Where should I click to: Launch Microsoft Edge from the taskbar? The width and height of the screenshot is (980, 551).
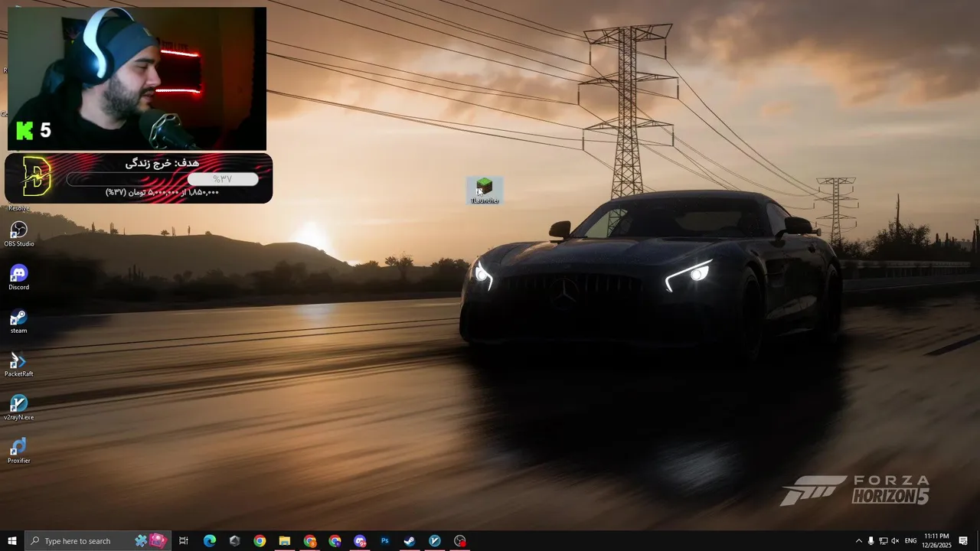tap(209, 541)
